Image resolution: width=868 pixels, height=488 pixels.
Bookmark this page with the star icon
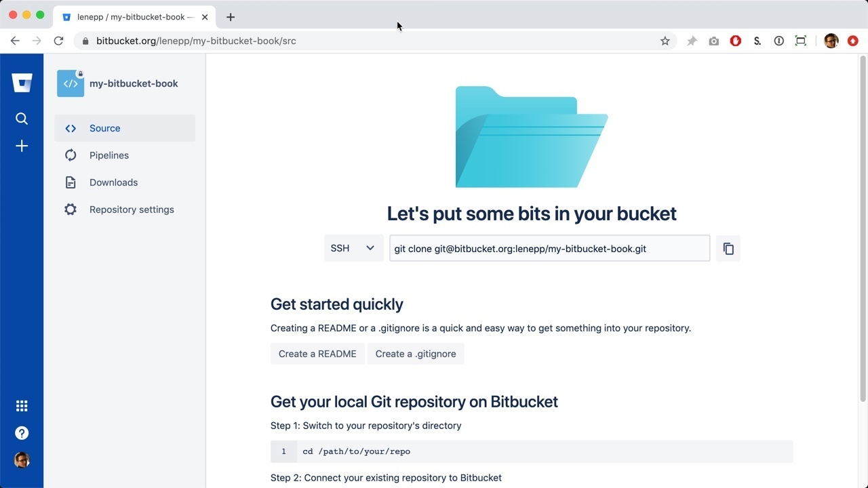pyautogui.click(x=665, y=41)
